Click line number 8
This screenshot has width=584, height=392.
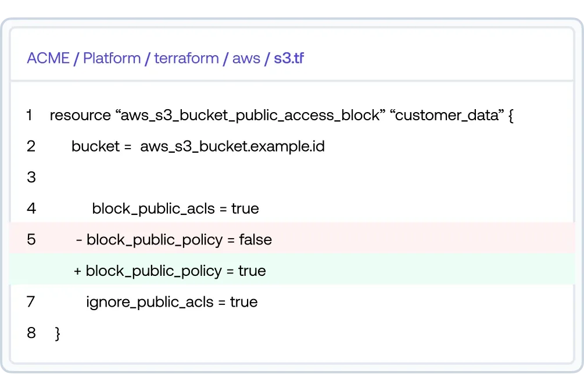tap(31, 333)
